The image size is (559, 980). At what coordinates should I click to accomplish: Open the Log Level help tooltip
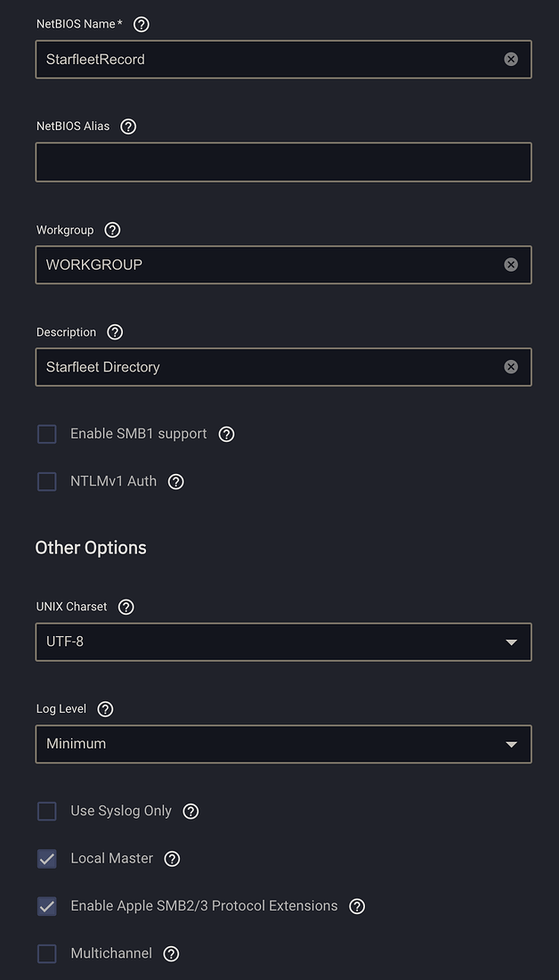(x=104, y=709)
